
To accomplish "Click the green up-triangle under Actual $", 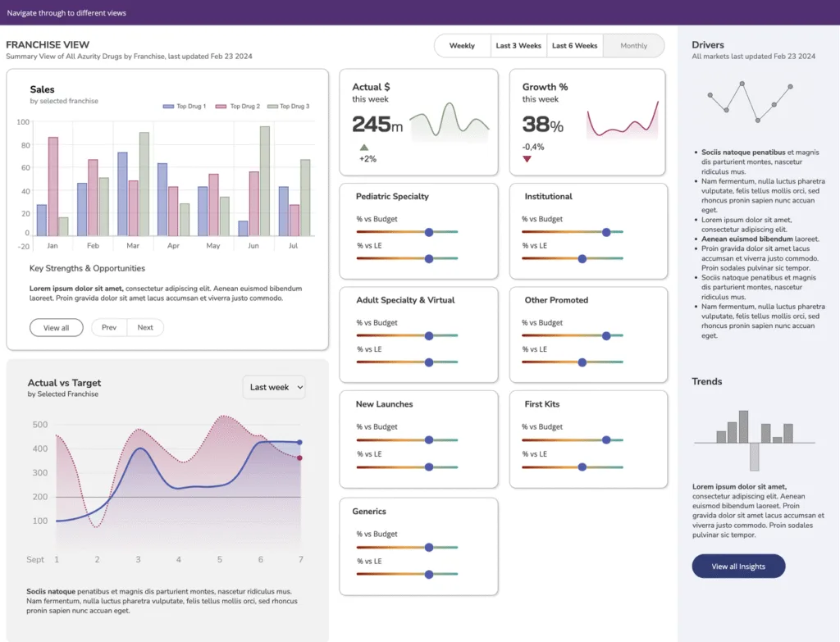I will click(363, 148).
